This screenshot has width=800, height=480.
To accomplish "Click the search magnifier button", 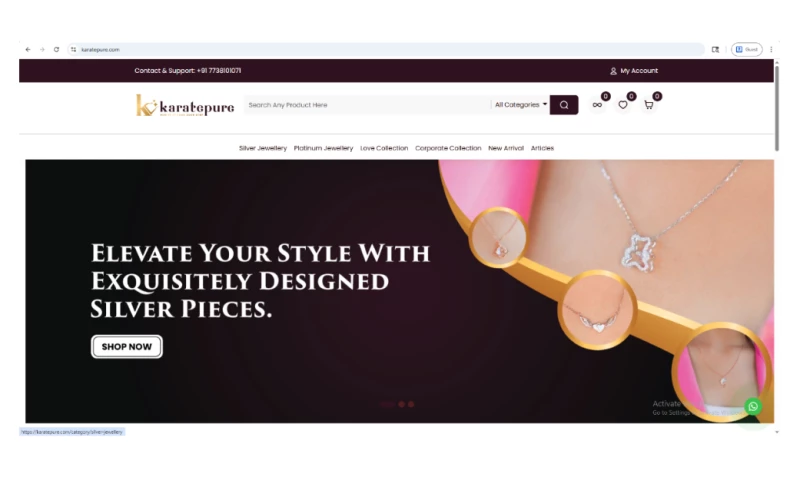I will pos(564,105).
